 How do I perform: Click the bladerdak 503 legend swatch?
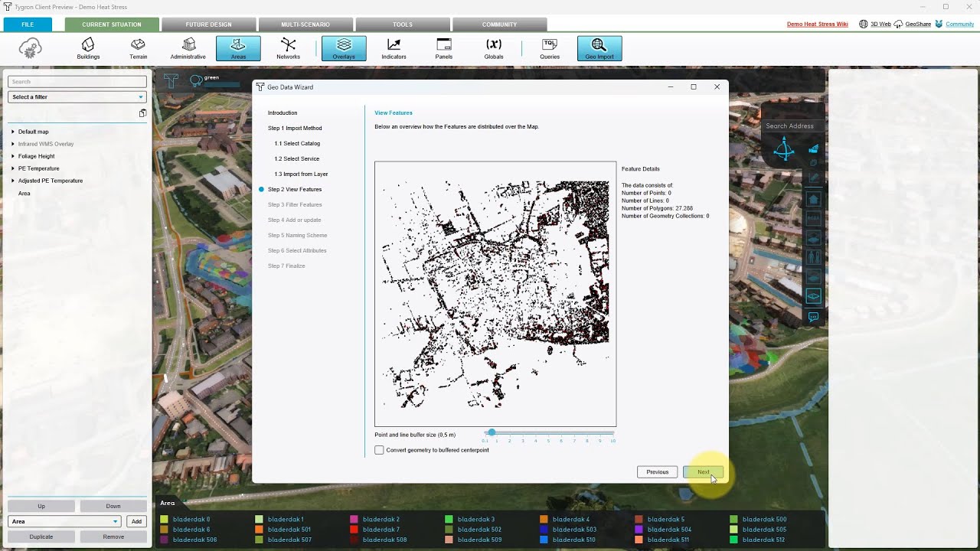pyautogui.click(x=544, y=530)
